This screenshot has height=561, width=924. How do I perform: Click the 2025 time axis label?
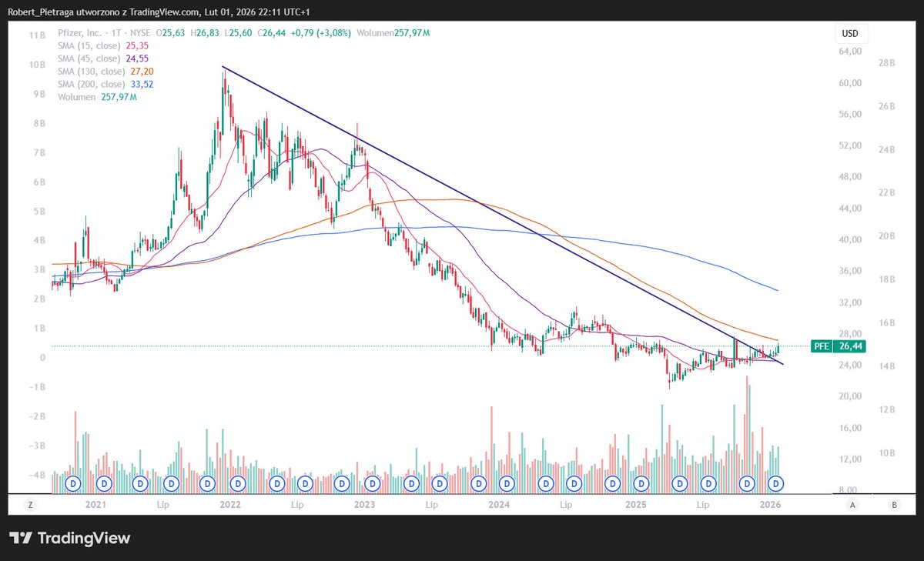(x=635, y=505)
